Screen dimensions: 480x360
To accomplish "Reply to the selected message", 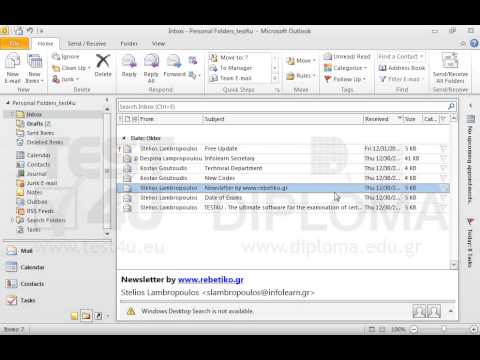I will (129, 66).
